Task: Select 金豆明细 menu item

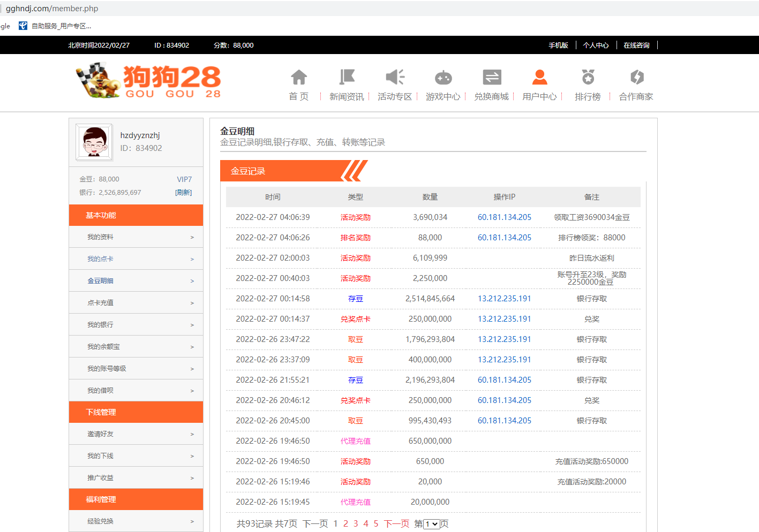Action: point(136,281)
